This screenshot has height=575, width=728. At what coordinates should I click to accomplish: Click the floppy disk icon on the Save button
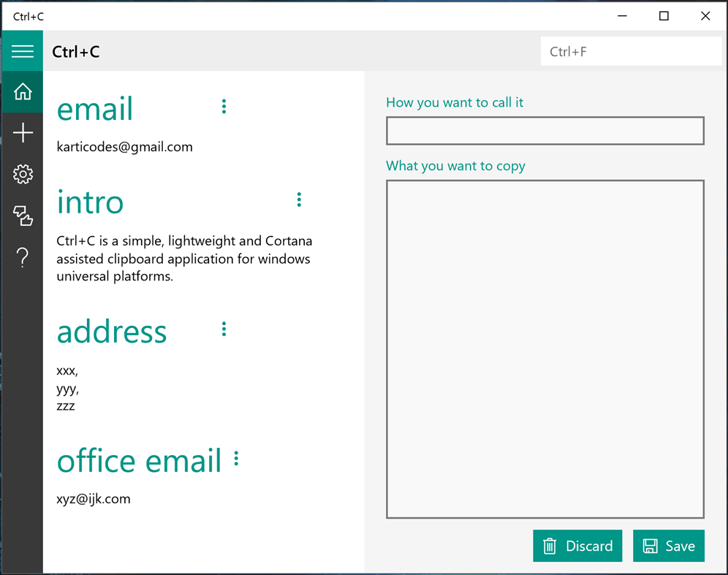pos(651,546)
